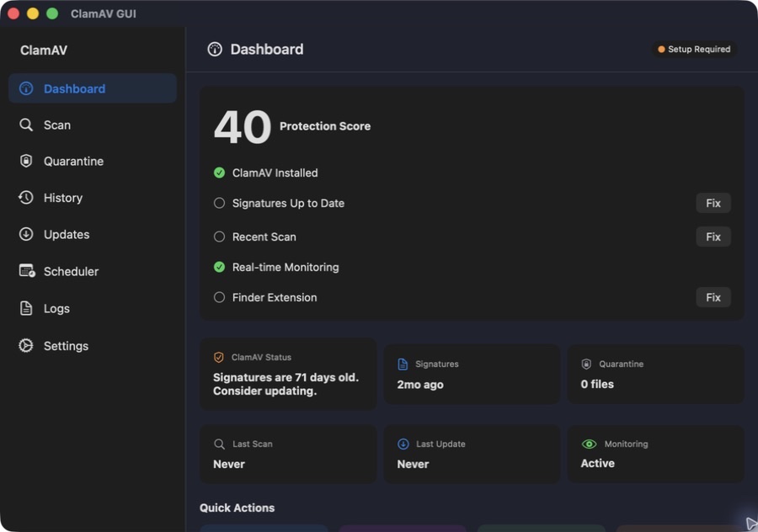
Task: Open the Settings section
Action: [x=93, y=346]
